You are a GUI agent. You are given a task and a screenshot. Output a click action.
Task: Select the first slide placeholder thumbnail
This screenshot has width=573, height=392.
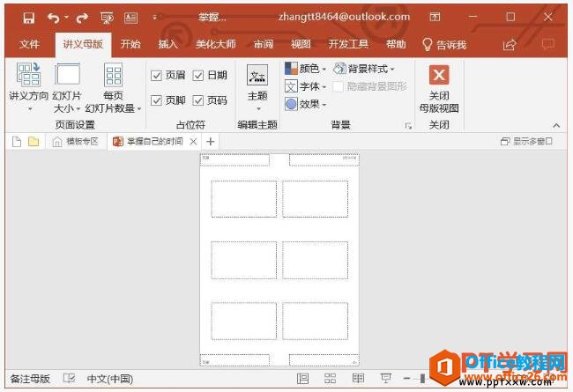click(x=243, y=199)
